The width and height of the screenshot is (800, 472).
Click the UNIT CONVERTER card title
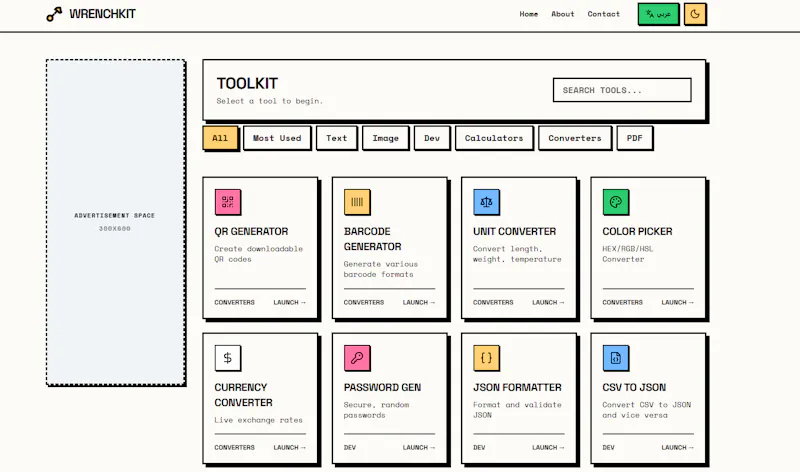[514, 232]
